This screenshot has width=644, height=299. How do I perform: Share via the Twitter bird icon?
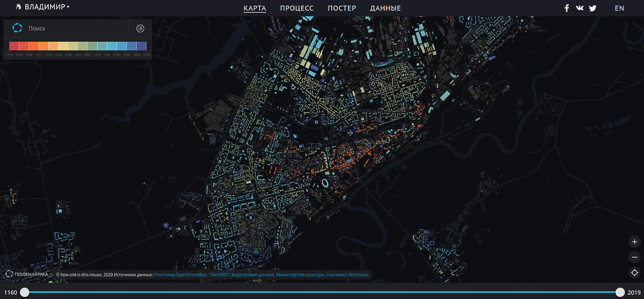coord(592,8)
